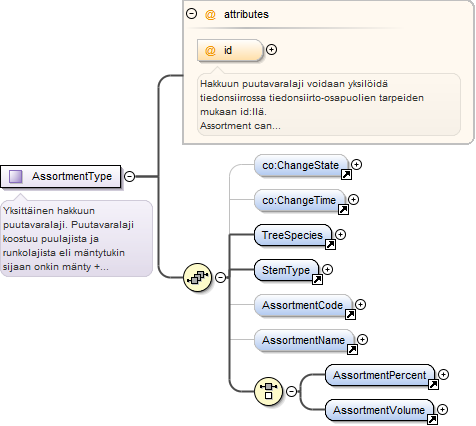The image size is (476, 426).
Task: Expand co:ChangeTime with its plus button
Action: (353, 200)
